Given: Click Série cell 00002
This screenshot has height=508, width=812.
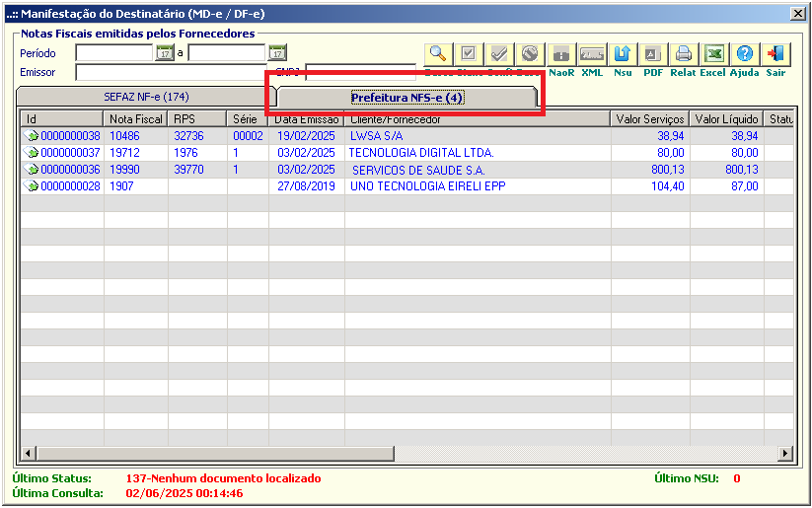Looking at the screenshot, I should click(x=248, y=136).
